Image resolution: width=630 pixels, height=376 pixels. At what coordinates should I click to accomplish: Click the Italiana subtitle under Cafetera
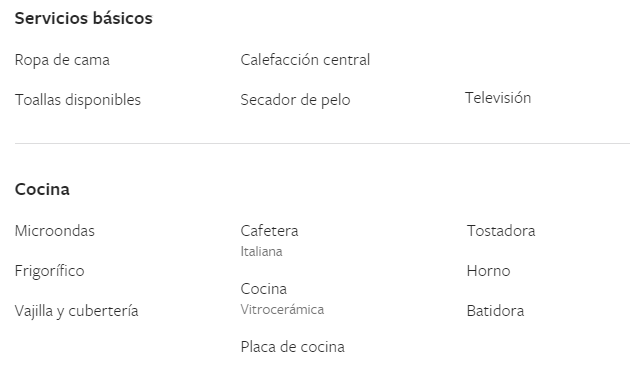261,251
